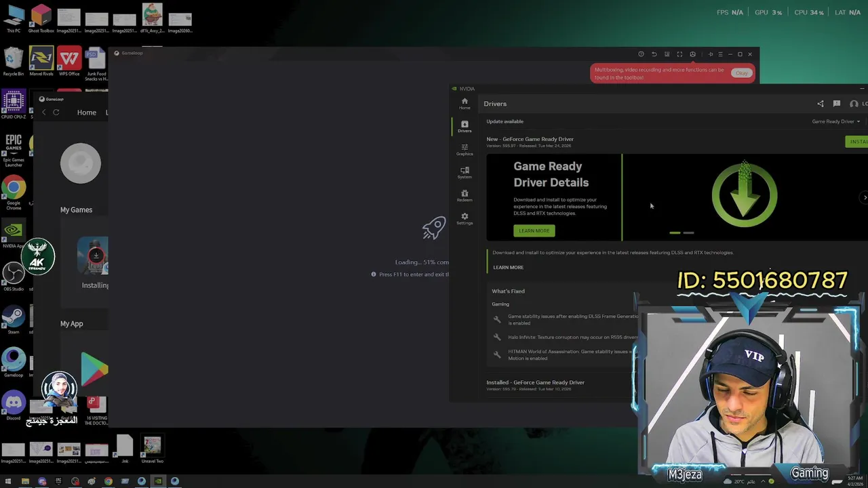The image size is (868, 488).
Task: Click Learn More button in driver banner
Action: pos(534,230)
